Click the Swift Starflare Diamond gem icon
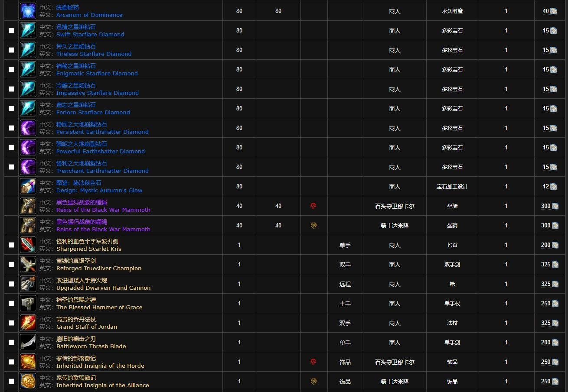The image size is (568, 392). coord(28,31)
